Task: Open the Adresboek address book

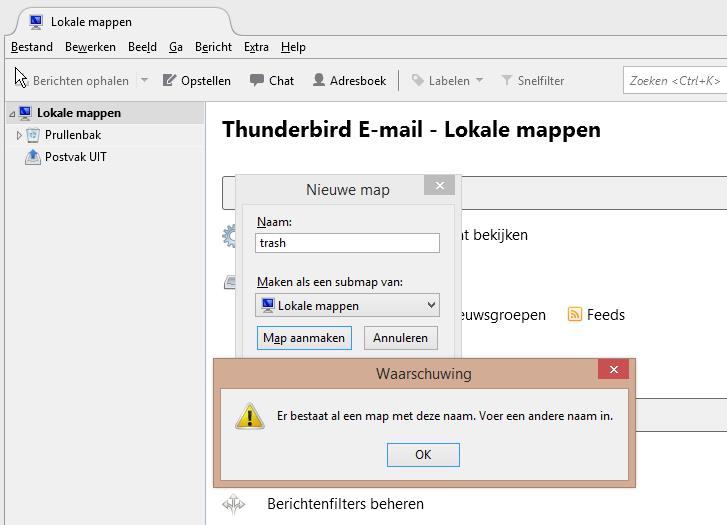Action: pyautogui.click(x=319, y=80)
